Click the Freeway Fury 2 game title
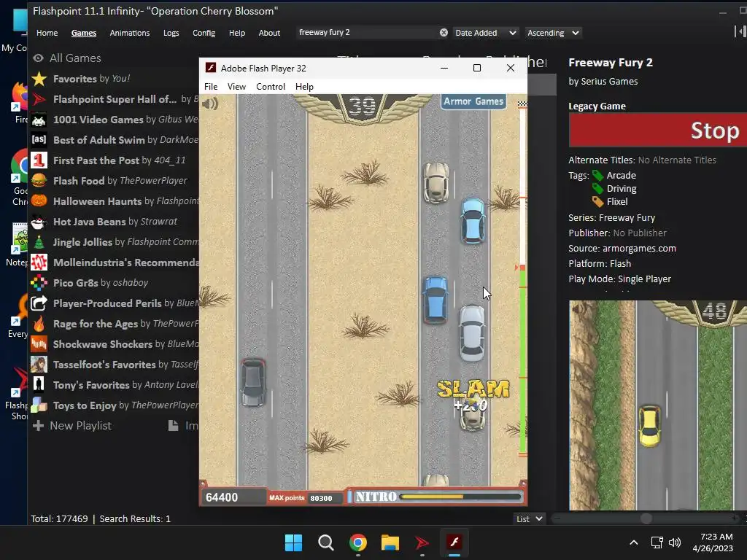Screen dimensions: 747x560 point(611,63)
